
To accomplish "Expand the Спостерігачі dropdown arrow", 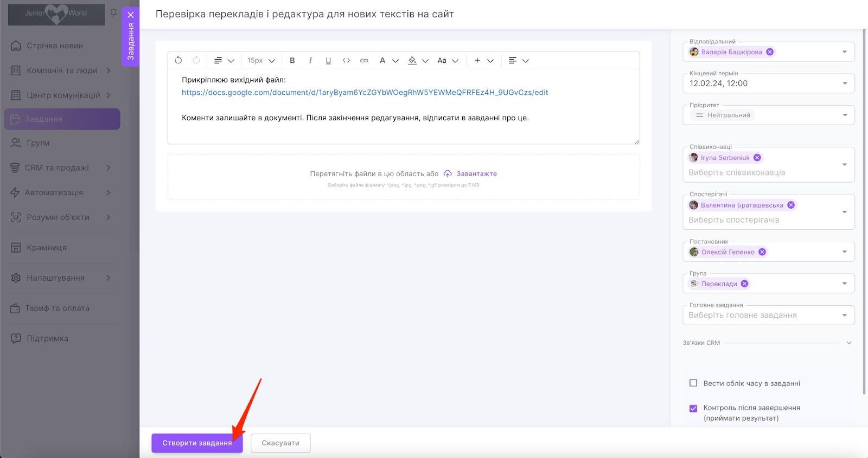I will click(845, 212).
